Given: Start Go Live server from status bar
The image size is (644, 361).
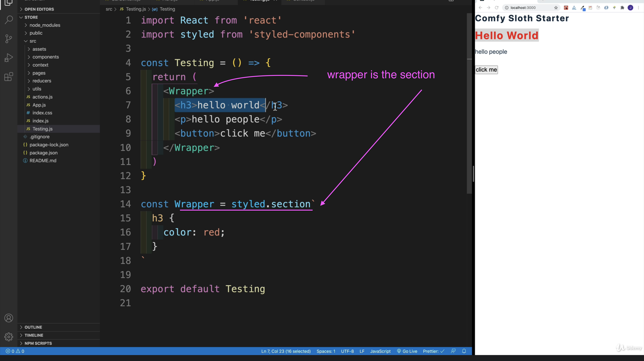Looking at the screenshot, I should pos(407,351).
